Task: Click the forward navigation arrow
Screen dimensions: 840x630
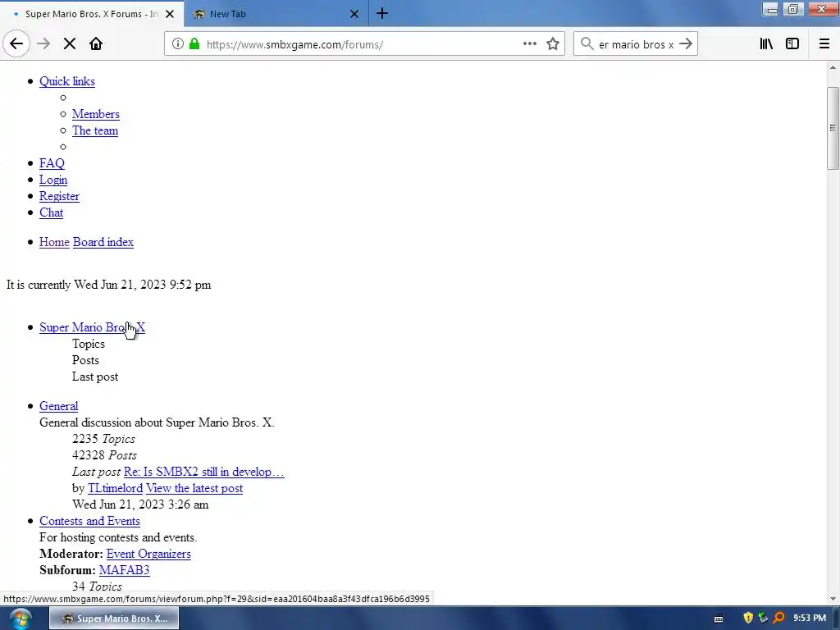Action: (43, 44)
